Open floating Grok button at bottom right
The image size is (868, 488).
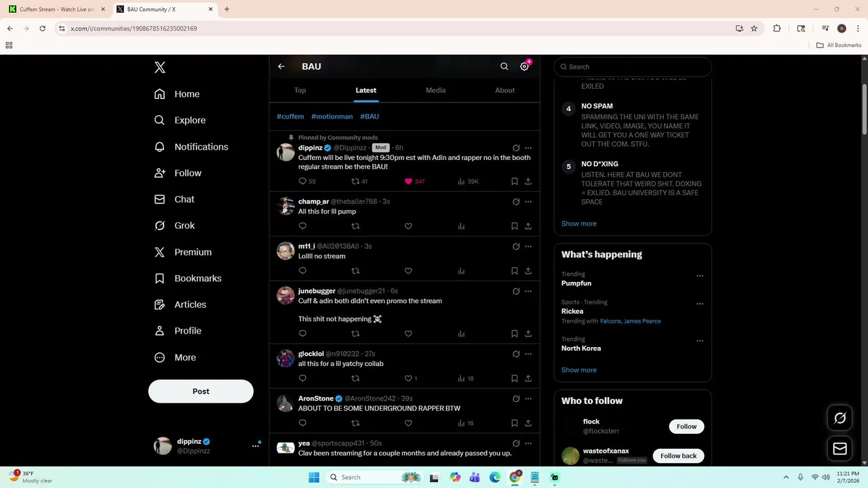point(840,418)
